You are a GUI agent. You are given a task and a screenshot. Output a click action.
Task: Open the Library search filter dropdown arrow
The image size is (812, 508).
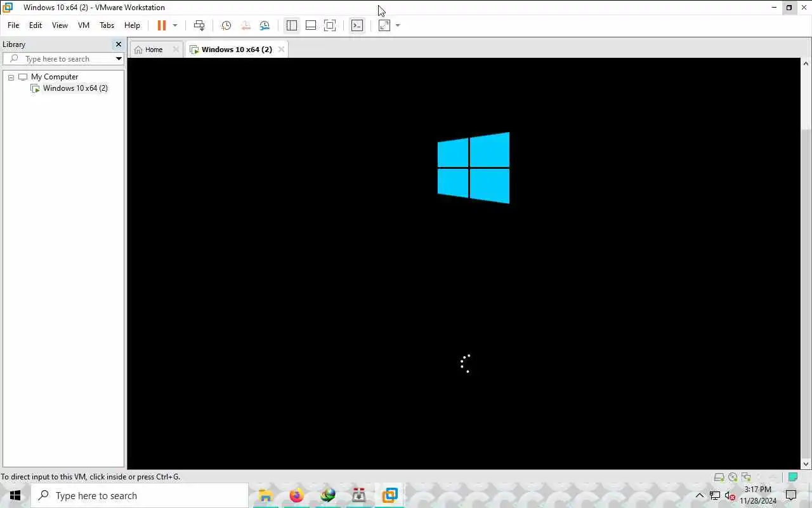[x=119, y=59]
